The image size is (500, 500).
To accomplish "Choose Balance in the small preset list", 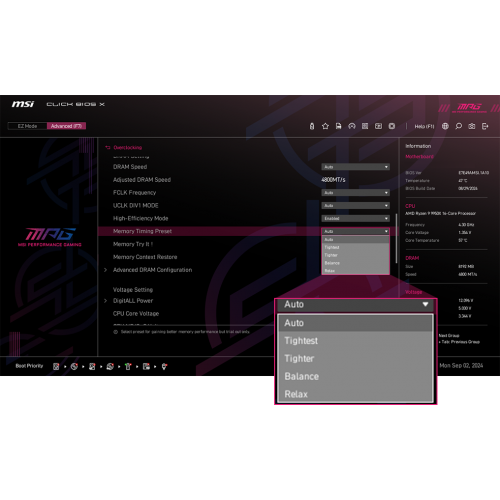I will [x=355, y=263].
